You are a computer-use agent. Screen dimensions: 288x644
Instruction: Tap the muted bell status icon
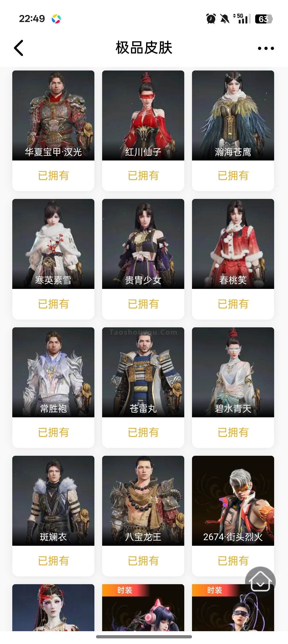click(x=225, y=19)
